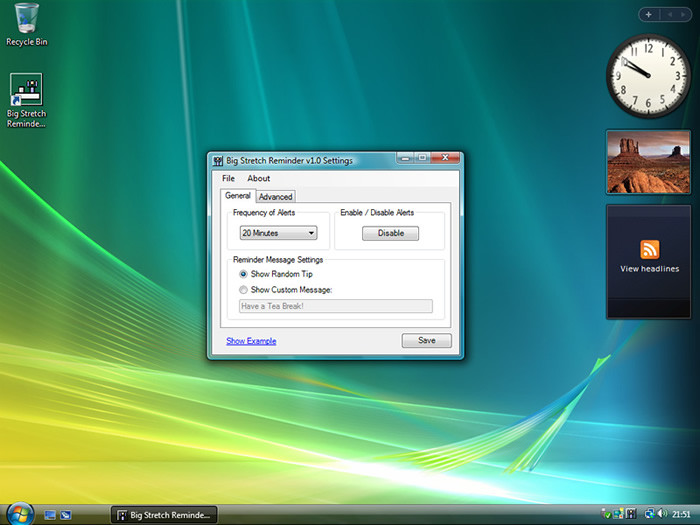Open the 20 Minutes frequency dropdown
The width and height of the screenshot is (700, 525).
(279, 233)
